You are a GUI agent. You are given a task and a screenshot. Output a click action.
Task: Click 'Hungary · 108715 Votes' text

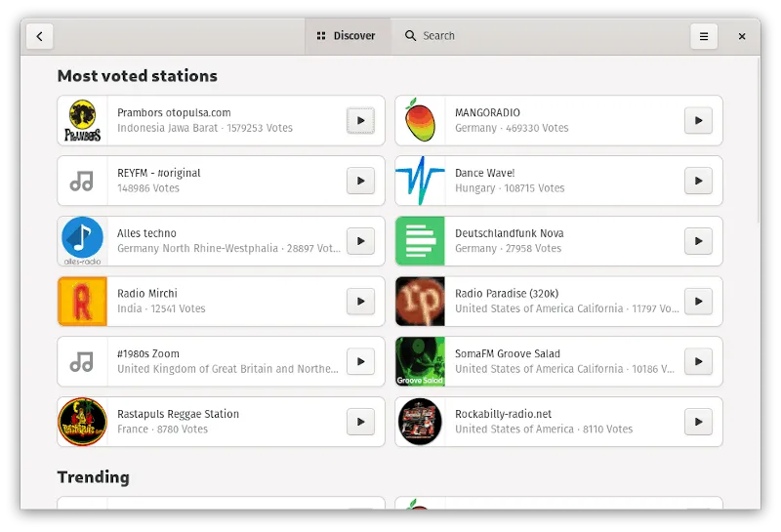pos(510,188)
